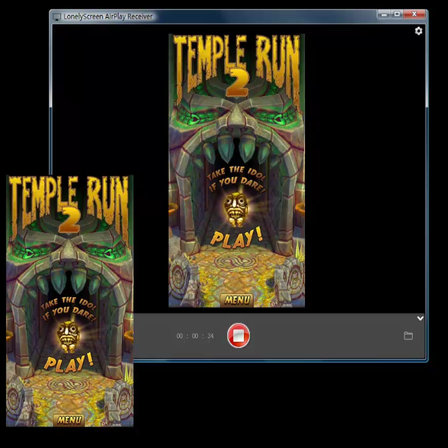Screen dimensions: 448x448
Task: Collapse the recording bar with chevron
Action: click(x=420, y=318)
